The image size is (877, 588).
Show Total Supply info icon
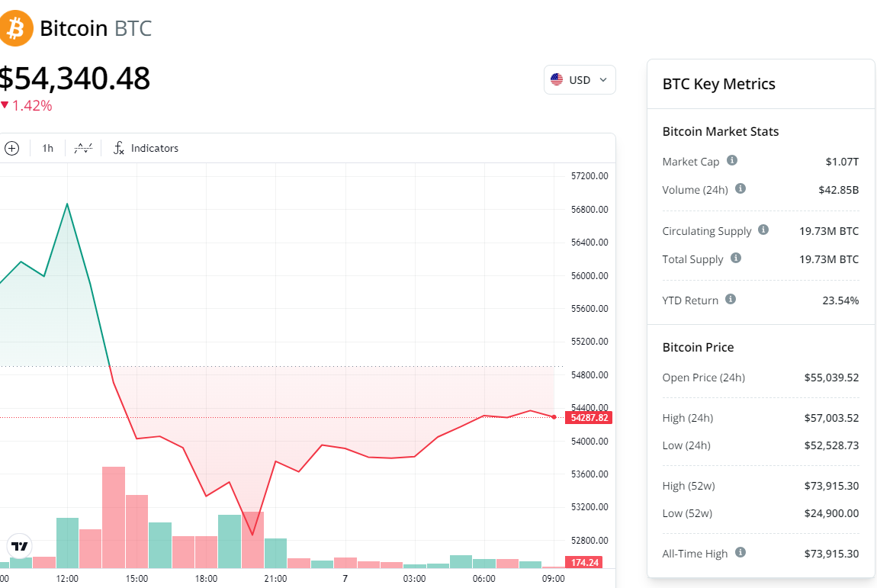click(x=735, y=258)
